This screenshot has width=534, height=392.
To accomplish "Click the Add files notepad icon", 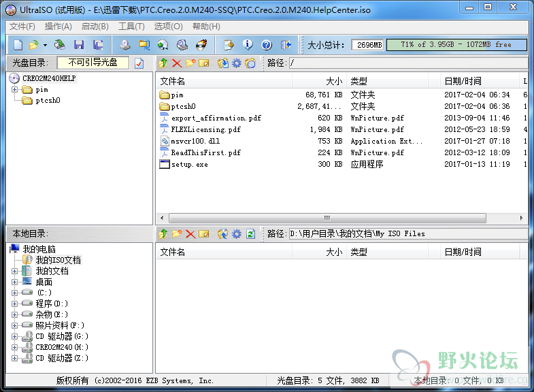I will pos(229,45).
